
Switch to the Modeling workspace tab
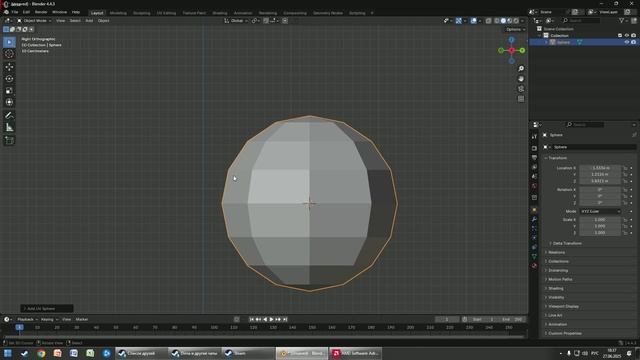click(x=118, y=13)
